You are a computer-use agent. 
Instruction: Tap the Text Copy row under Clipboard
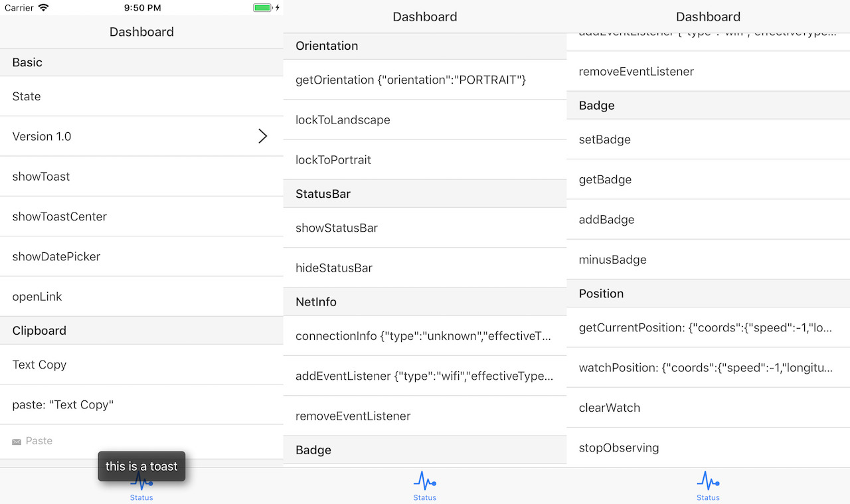coord(141,365)
